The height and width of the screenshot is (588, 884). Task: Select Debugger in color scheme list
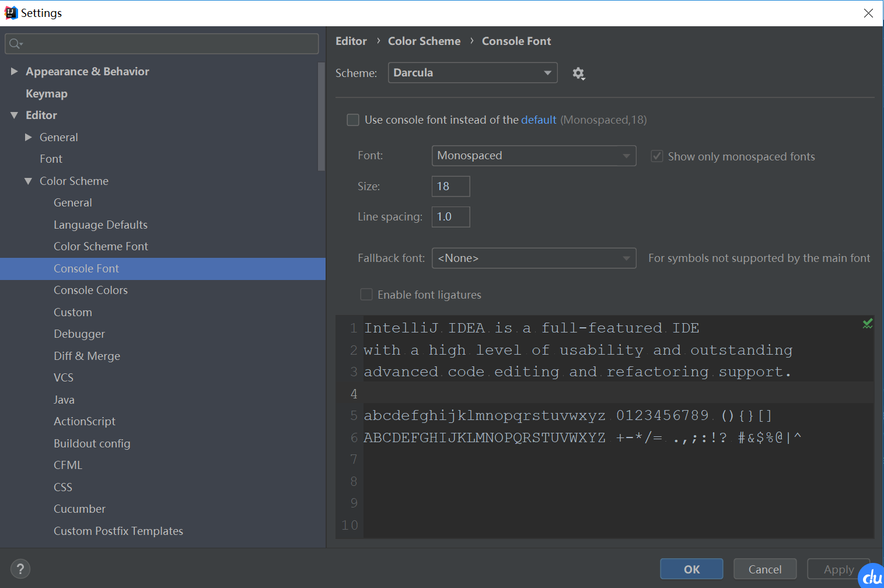pos(79,334)
